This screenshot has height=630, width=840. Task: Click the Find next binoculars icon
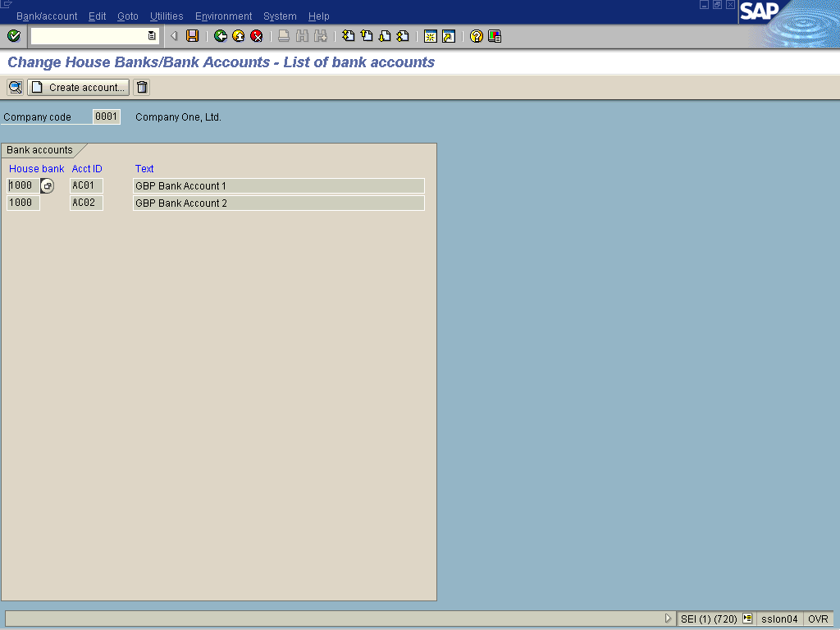point(321,36)
